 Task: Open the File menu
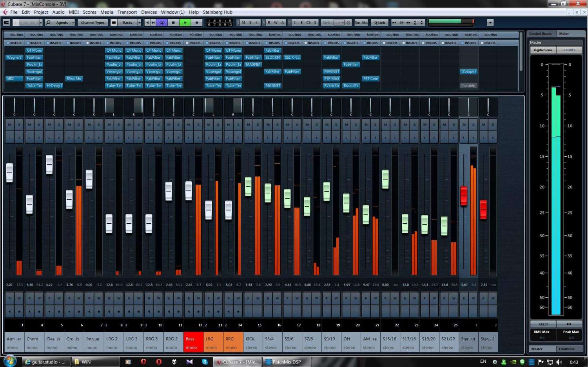14,12
